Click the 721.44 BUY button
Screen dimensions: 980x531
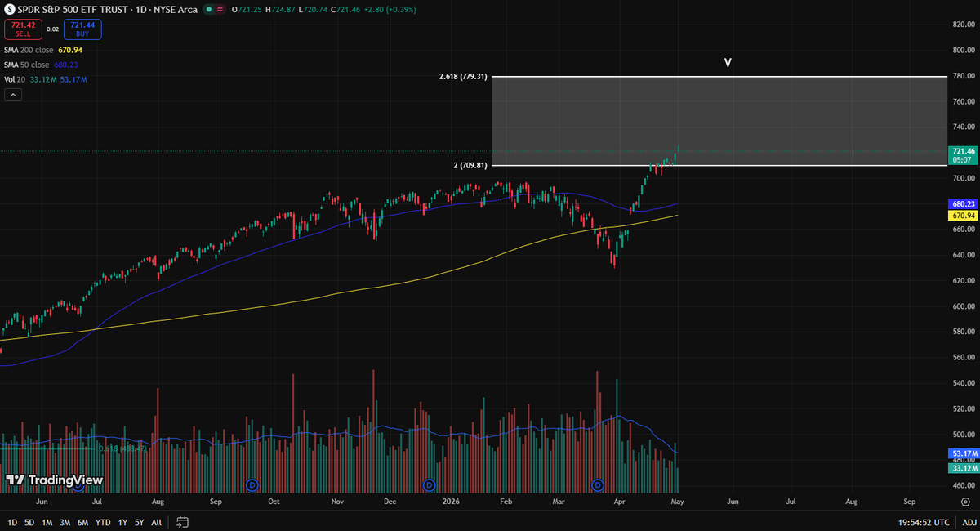82,30
